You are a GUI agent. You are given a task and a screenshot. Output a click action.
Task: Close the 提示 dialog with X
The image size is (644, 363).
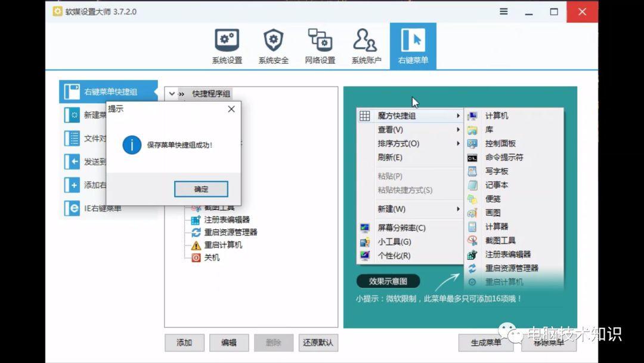(x=231, y=109)
